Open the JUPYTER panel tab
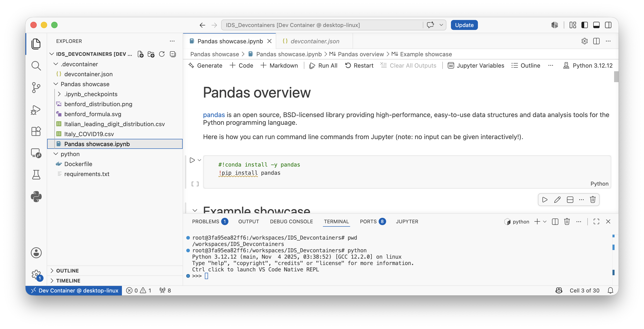 click(x=407, y=222)
